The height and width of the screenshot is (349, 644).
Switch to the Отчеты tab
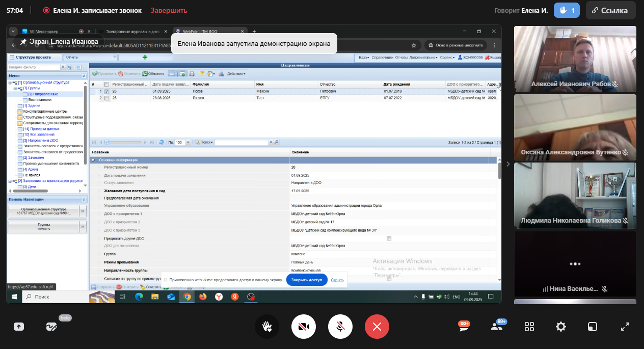tap(72, 57)
